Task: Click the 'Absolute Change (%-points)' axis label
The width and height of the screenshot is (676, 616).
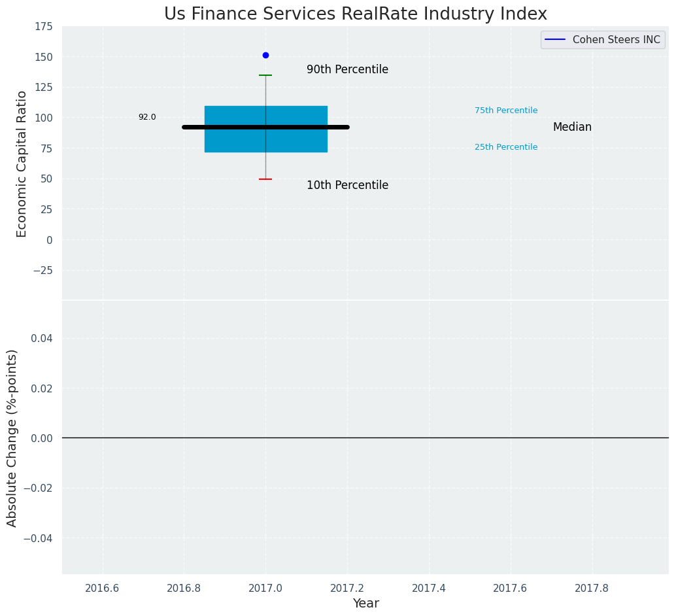Action: tap(12, 437)
